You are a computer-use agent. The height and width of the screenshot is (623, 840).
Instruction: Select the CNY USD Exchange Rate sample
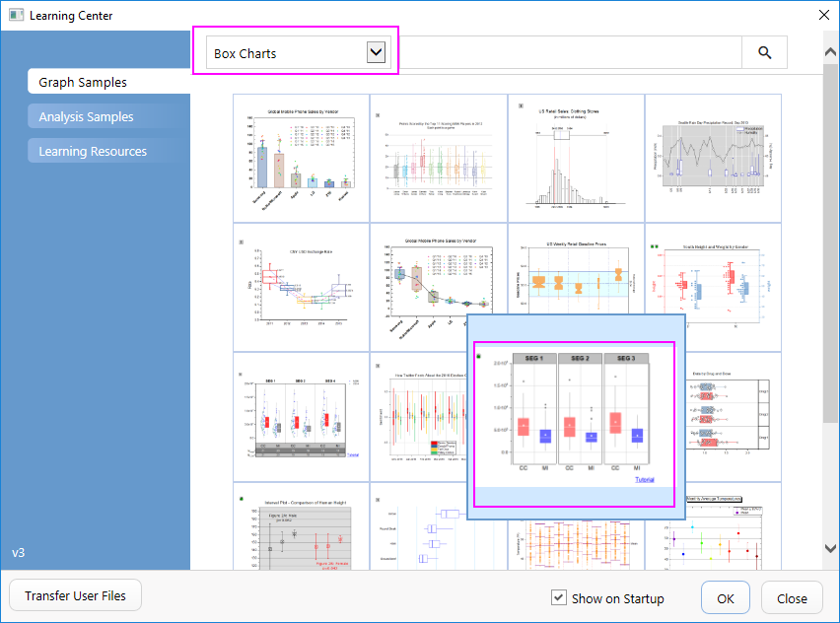[299, 282]
